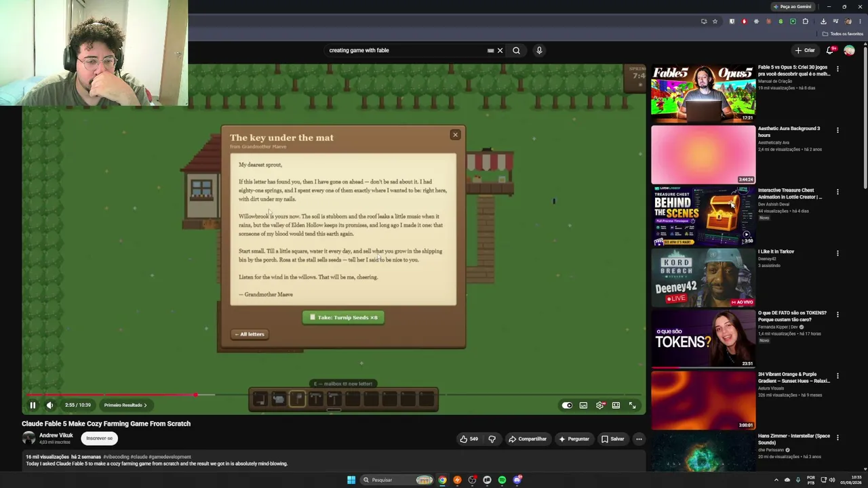Open Andrew Vikuk channel avatar
Screen dimensions: 868x488
click(x=28, y=439)
